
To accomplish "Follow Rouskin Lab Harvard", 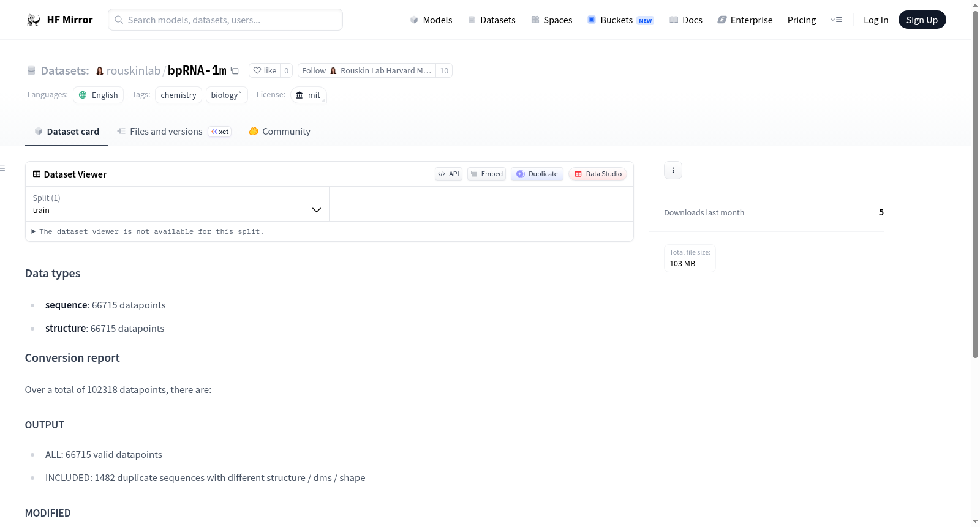I will coord(366,70).
